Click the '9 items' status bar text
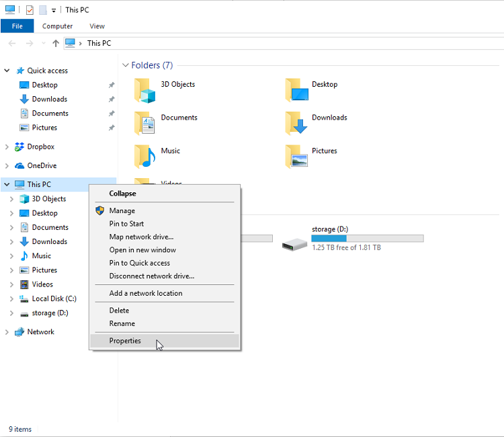This screenshot has width=504, height=437. tap(20, 430)
